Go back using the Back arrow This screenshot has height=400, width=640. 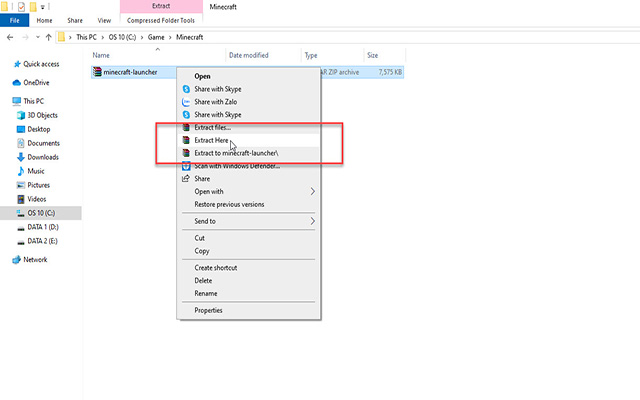[9, 37]
